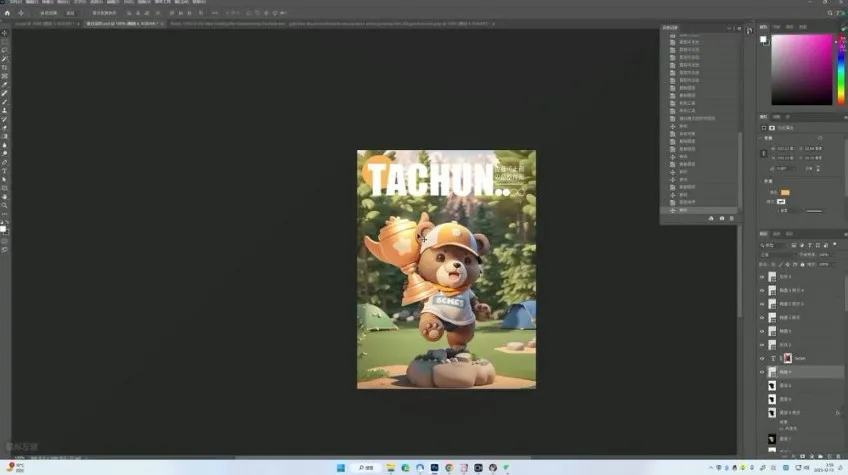
Task: Click the Home icon in options bar
Action: point(6,13)
